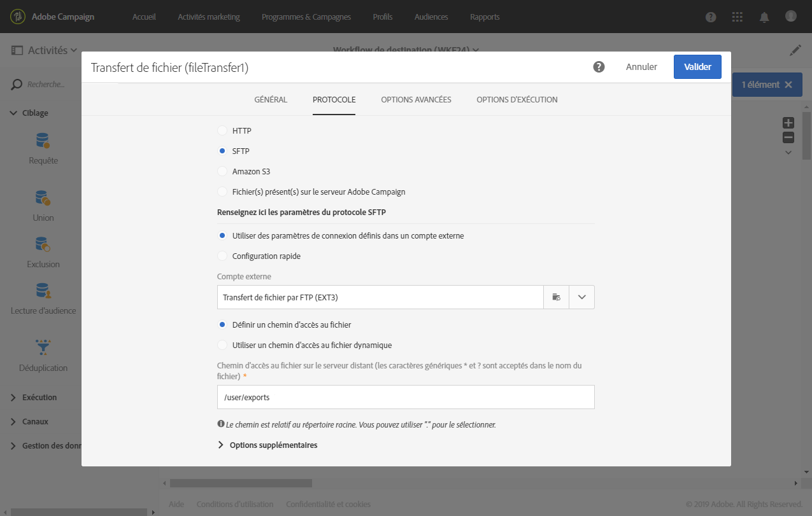Open external account details icon button
This screenshot has width=812, height=516.
(556, 297)
